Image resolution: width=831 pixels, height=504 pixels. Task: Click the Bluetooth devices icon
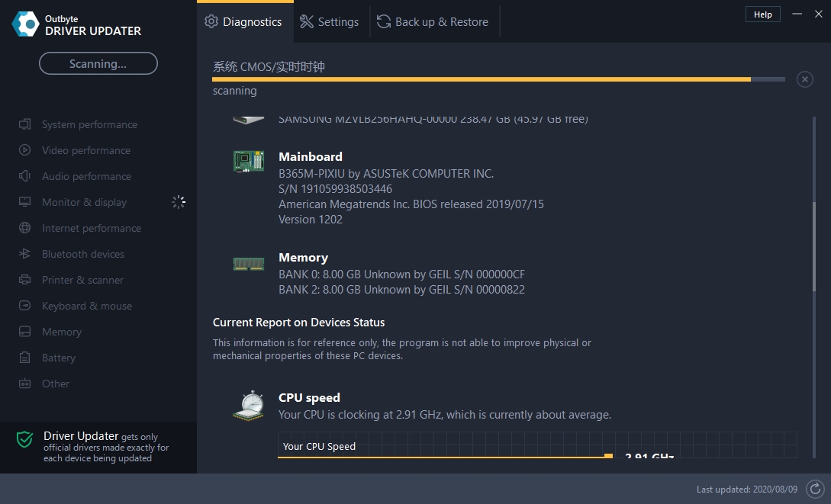[x=25, y=254]
